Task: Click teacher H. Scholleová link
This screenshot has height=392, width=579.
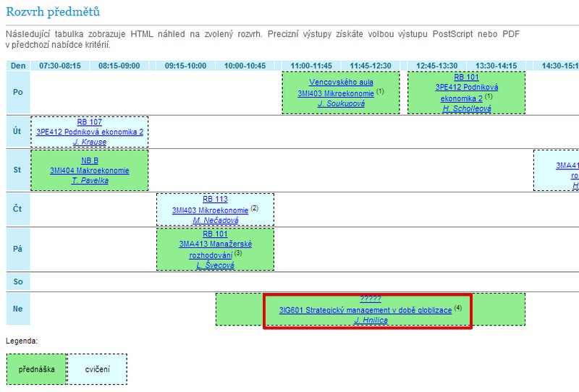Action: [x=467, y=108]
